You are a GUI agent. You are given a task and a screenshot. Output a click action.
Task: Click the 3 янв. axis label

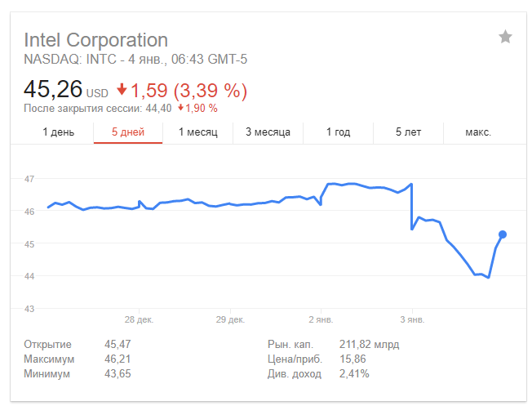(x=412, y=319)
